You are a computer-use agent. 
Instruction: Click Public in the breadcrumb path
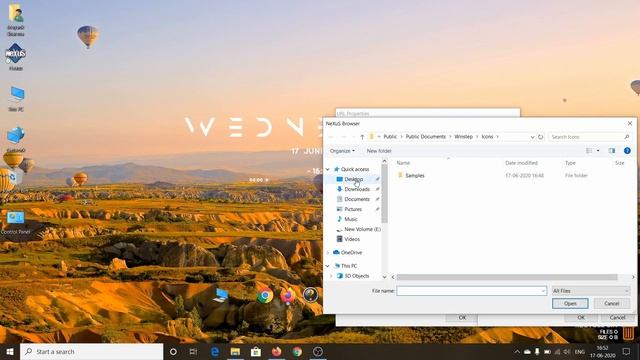pos(390,137)
